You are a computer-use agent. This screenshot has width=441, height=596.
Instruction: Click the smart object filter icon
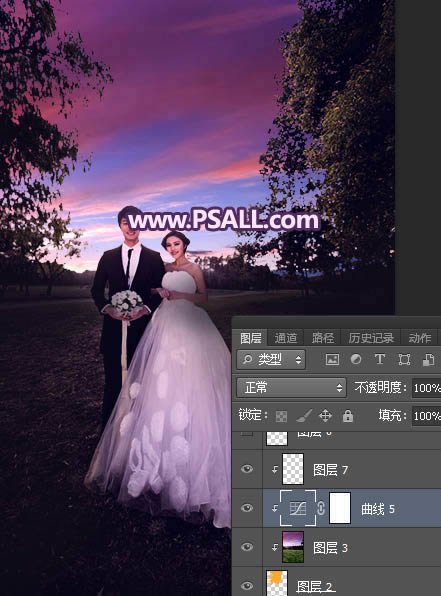pos(428,359)
